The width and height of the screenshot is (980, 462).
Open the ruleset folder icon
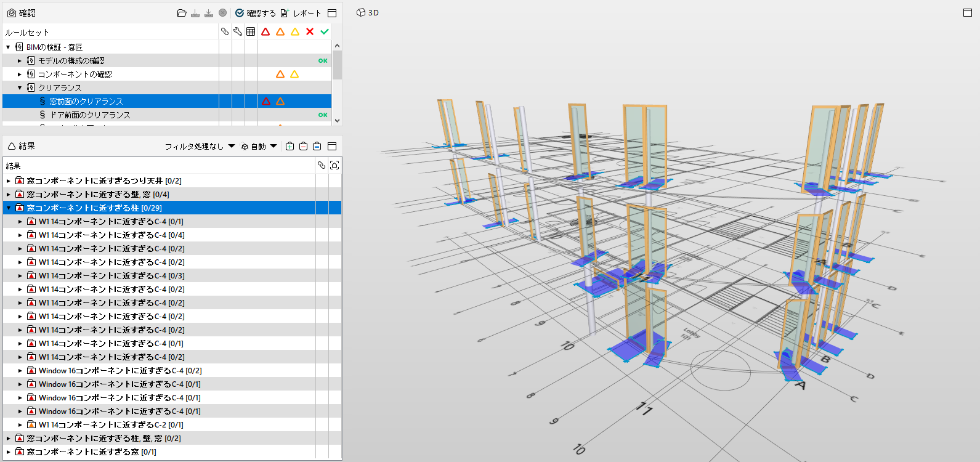pyautogui.click(x=182, y=13)
